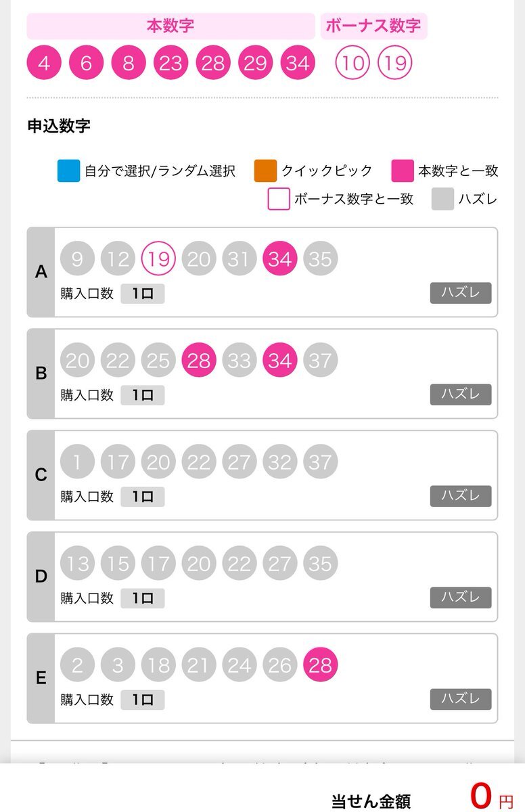Click pink ball 28 in row E
Viewport: 525px width, 812px height.
(321, 664)
